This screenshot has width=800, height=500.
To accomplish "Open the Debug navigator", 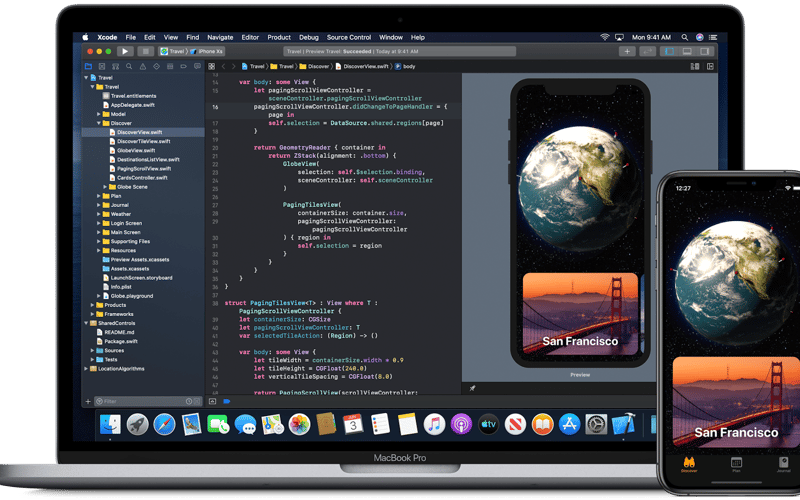I will [170, 66].
